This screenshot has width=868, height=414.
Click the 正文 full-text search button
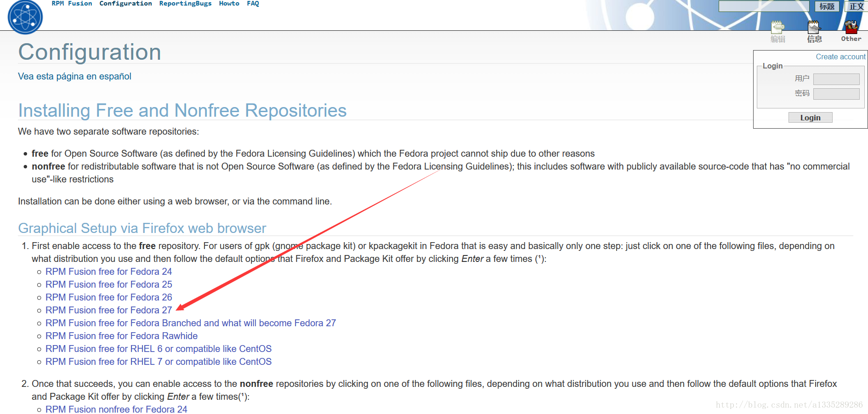[x=856, y=6]
